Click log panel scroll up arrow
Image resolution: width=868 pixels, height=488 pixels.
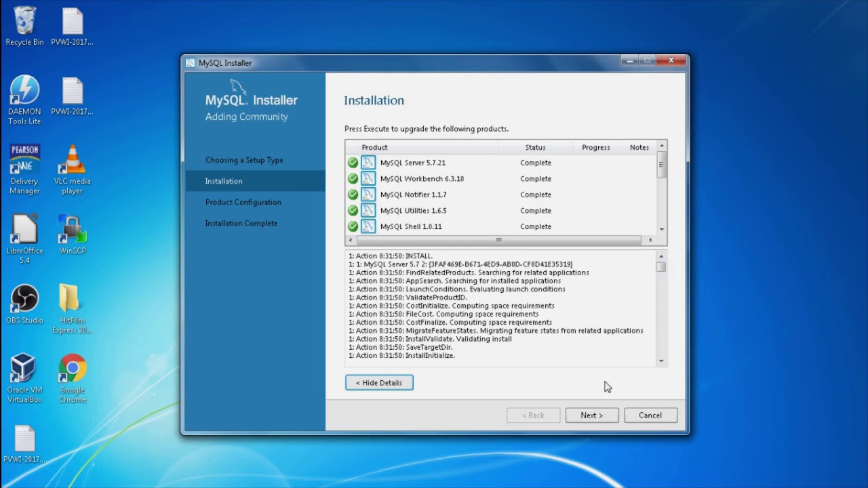point(662,256)
